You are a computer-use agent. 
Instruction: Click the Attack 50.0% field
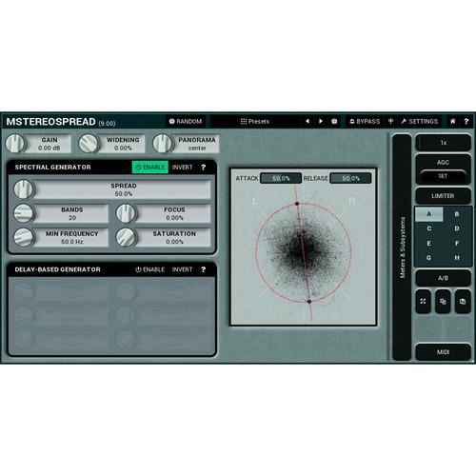[x=281, y=178]
